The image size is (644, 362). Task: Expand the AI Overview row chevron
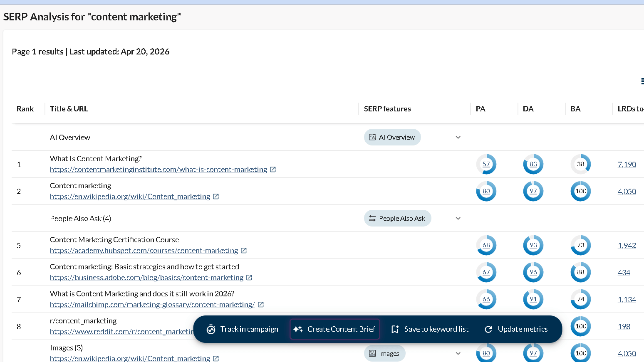coord(458,137)
